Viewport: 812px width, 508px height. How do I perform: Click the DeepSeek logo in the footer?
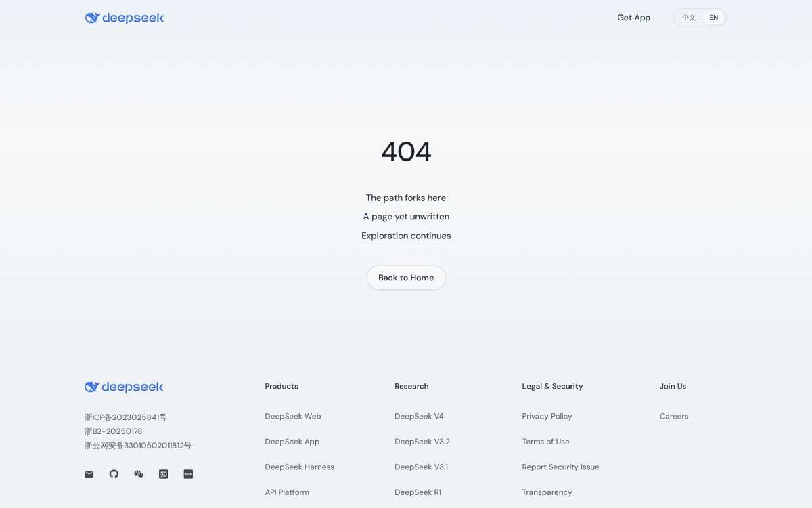(124, 387)
